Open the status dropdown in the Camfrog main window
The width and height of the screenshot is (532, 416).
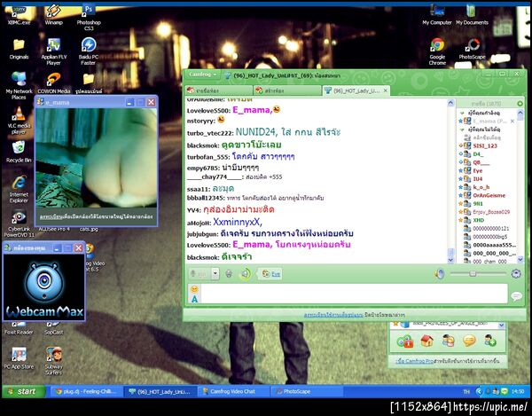(x=501, y=325)
